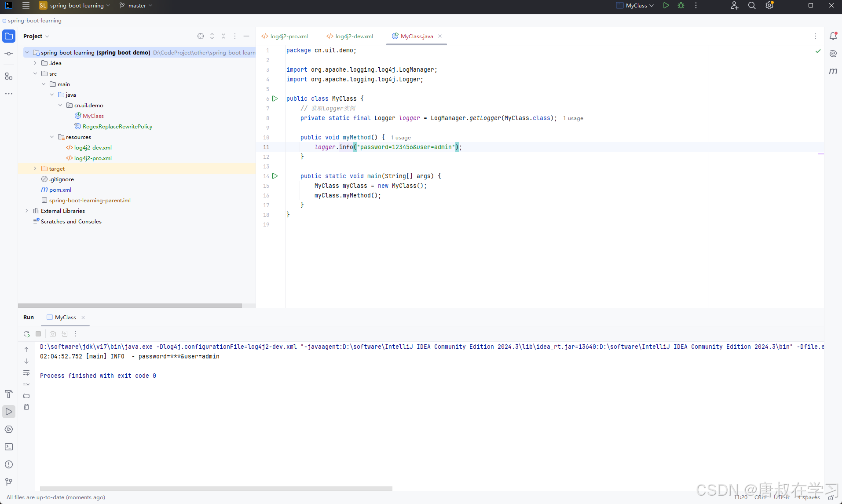Switch to log4j2-pro.xml editor tab
Image resolution: width=842 pixels, height=504 pixels.
point(285,36)
